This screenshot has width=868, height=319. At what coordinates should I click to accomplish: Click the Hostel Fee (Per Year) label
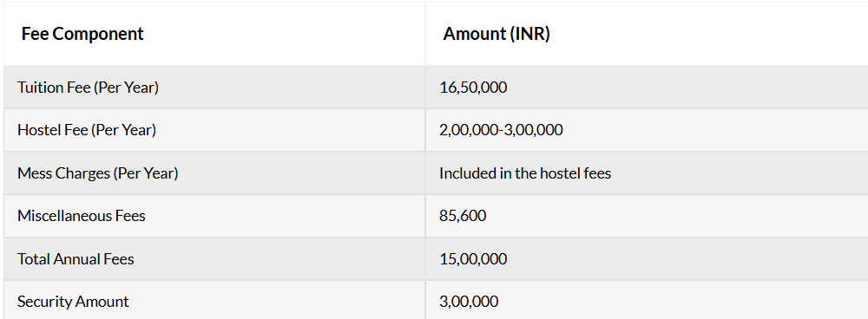click(x=87, y=130)
